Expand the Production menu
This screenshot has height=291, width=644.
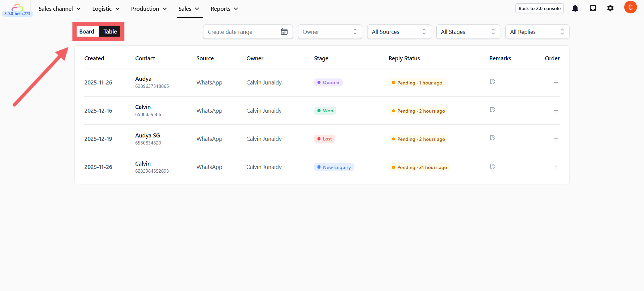tap(149, 9)
